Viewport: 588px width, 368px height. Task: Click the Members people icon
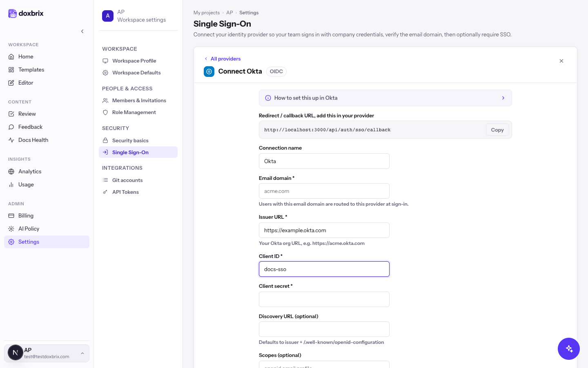pyautogui.click(x=105, y=100)
